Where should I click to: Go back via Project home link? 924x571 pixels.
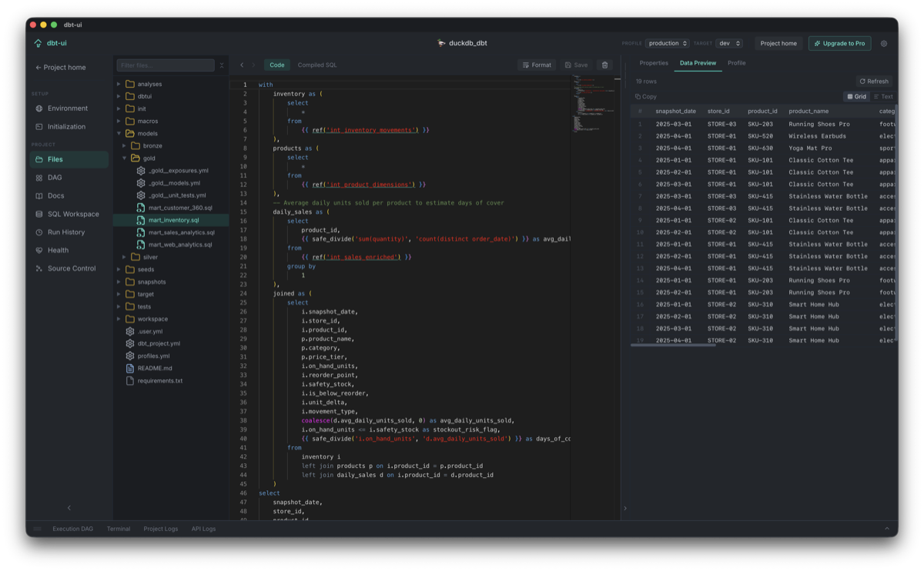point(61,68)
